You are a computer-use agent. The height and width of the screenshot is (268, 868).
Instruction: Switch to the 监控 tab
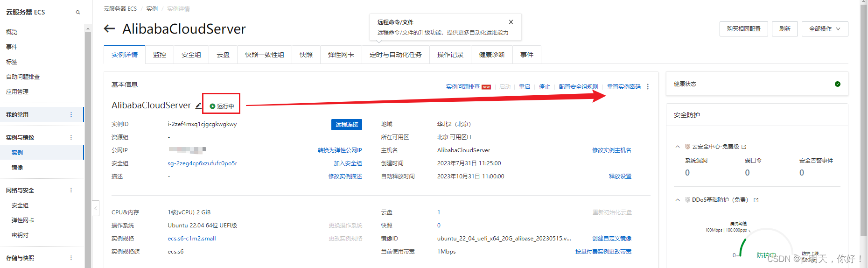pyautogui.click(x=160, y=55)
